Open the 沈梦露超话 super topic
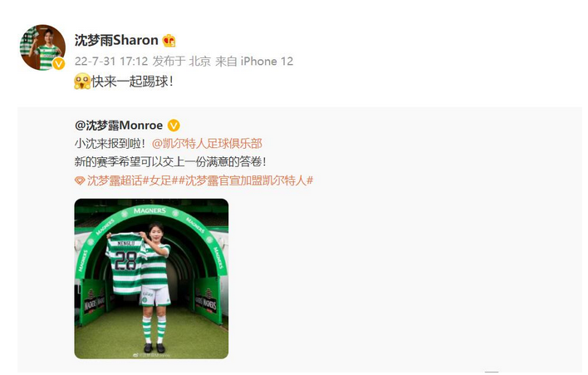The width and height of the screenshot is (588, 375). [115, 180]
